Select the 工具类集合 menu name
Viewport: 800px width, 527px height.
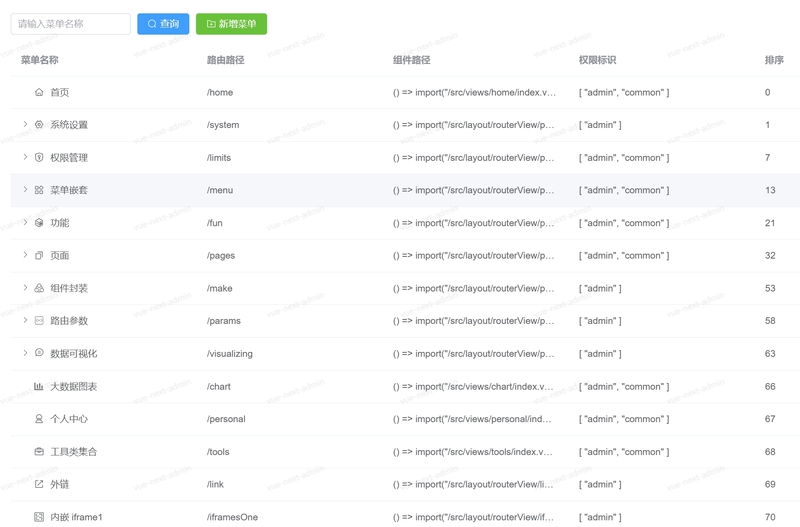pyautogui.click(x=73, y=451)
